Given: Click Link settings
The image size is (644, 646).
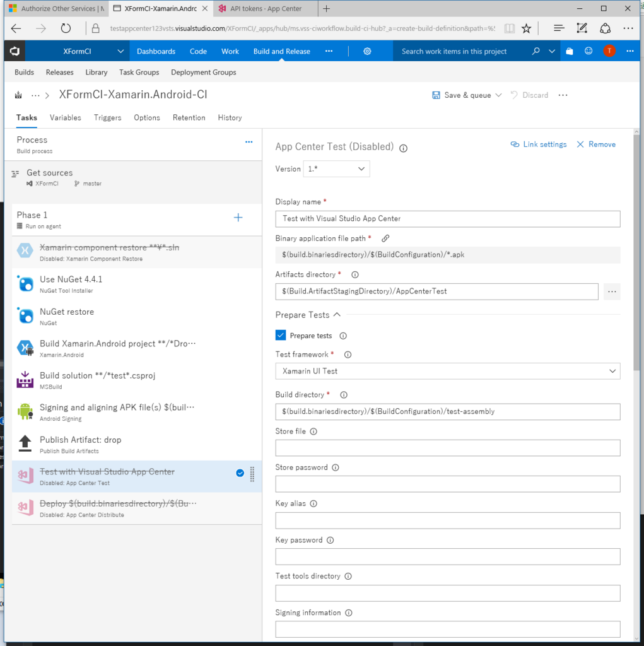Looking at the screenshot, I should tap(539, 144).
